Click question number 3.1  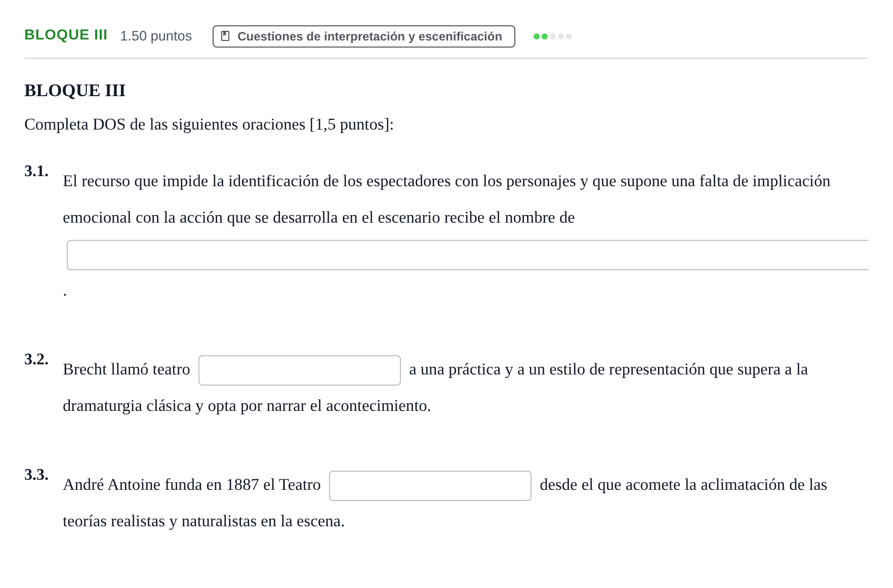click(x=36, y=171)
